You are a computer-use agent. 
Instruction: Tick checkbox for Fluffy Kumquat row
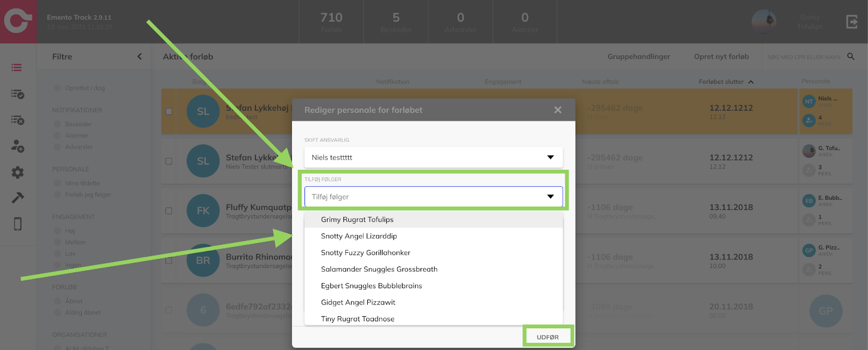[x=169, y=211]
